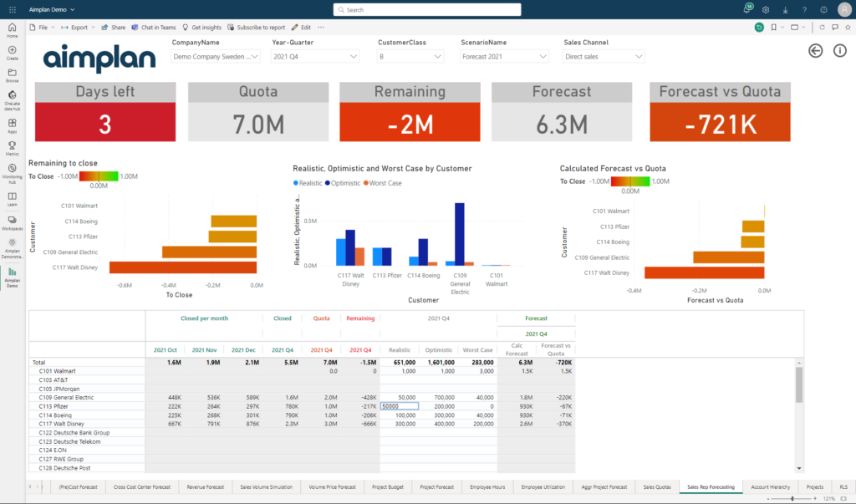Favorite the report with star icon
The image size is (856, 504).
point(848,28)
